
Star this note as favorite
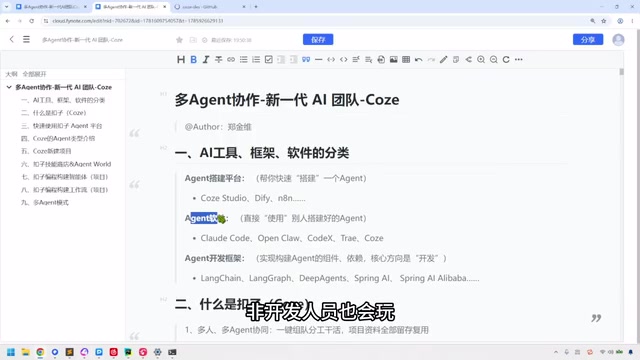tap(179, 40)
